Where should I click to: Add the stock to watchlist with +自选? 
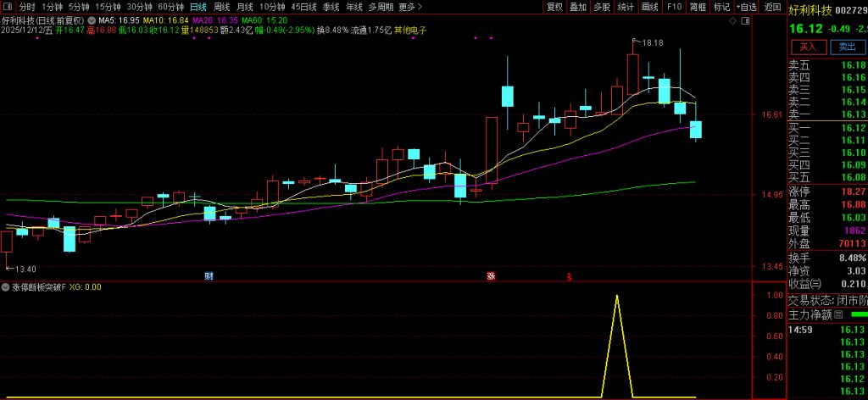click(745, 7)
